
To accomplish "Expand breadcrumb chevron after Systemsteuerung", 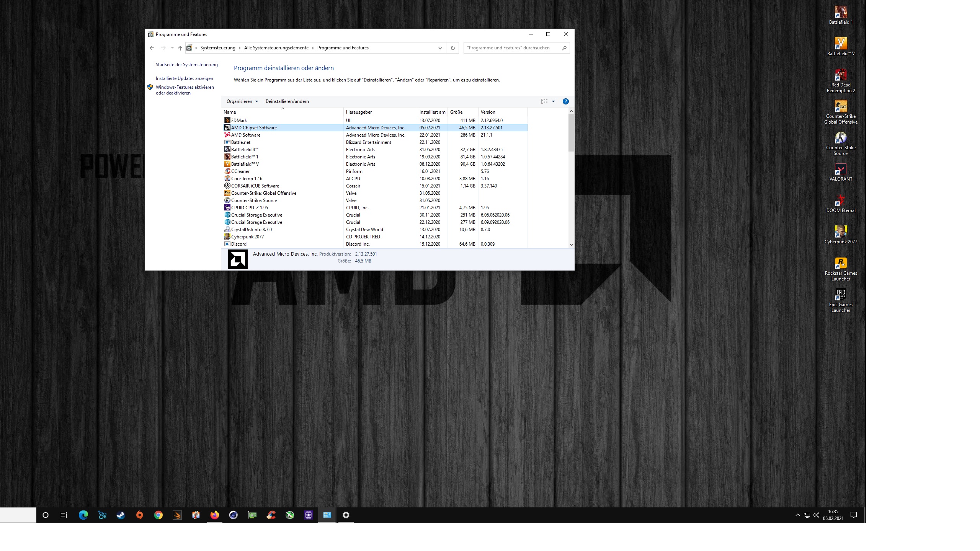I will tap(240, 48).
